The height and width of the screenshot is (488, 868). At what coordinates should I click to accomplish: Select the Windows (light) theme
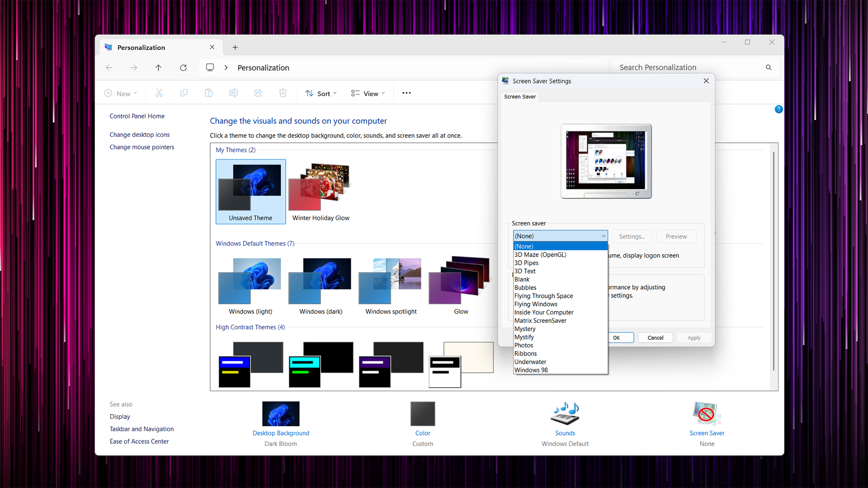click(250, 286)
